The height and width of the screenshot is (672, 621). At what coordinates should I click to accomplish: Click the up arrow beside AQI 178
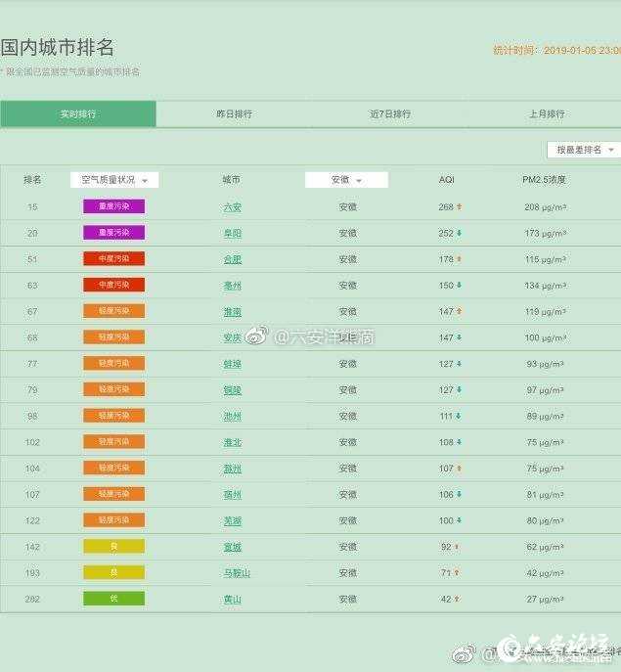(459, 259)
